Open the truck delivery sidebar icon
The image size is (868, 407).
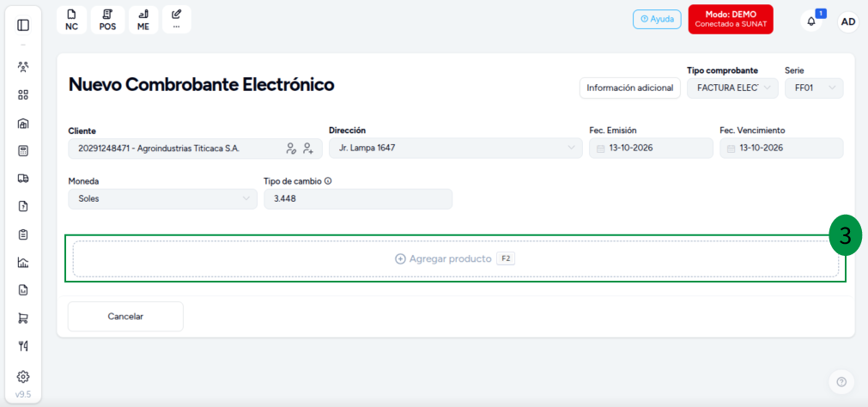[22, 179]
